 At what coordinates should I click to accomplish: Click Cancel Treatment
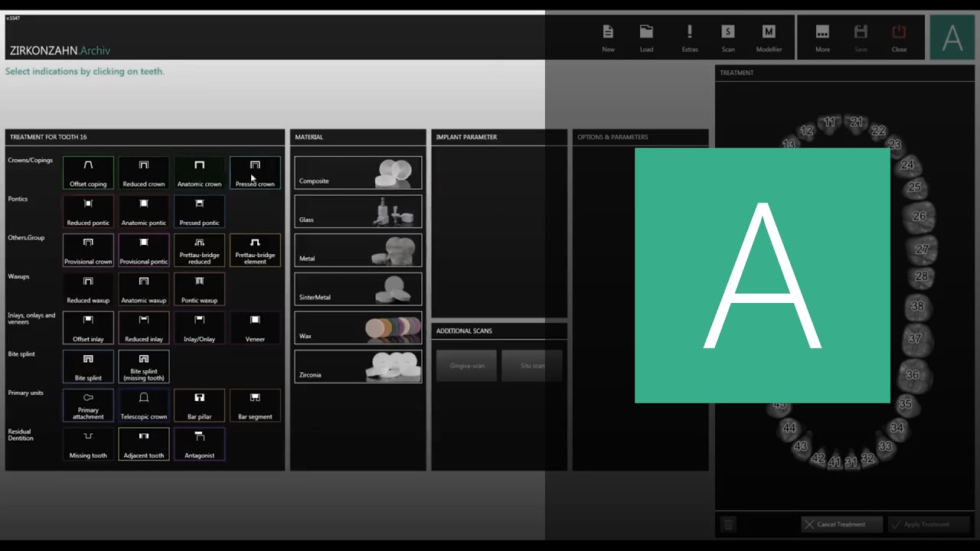[x=841, y=524]
